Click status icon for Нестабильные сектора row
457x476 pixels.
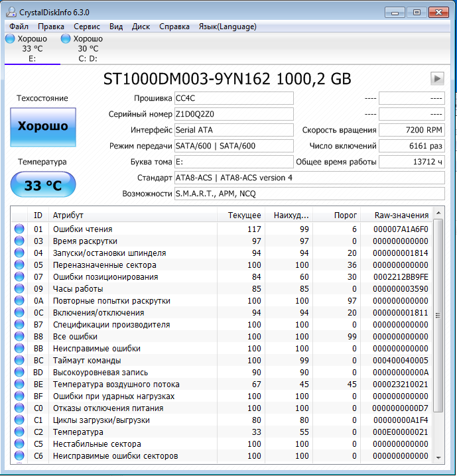pyautogui.click(x=19, y=444)
